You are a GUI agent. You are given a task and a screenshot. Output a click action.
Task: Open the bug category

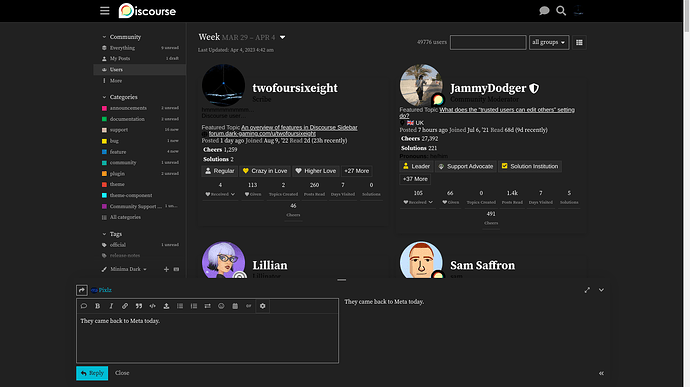pyautogui.click(x=140, y=141)
